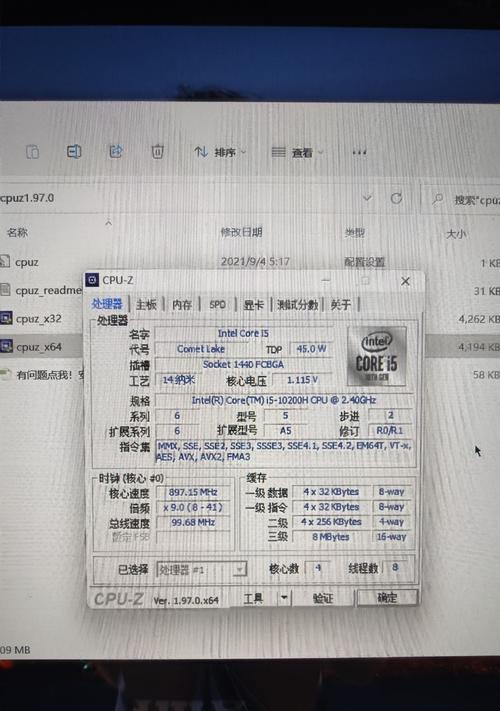
Task: Click the 8 MBytes level 3 cache value
Action: tap(331, 537)
